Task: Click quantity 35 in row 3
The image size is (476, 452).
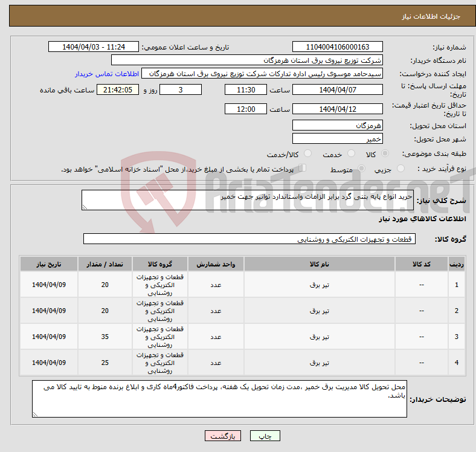Action: click(x=105, y=337)
